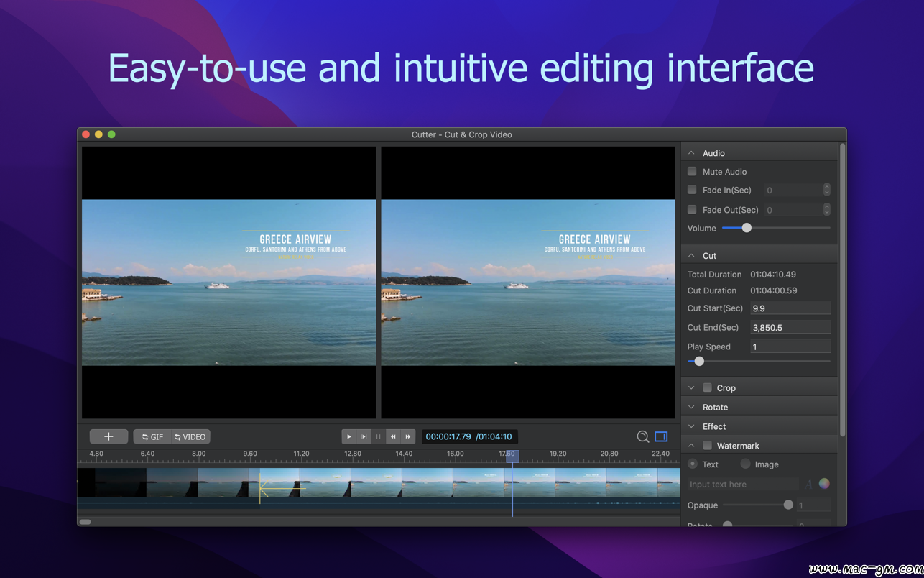Enable the Watermark checkbox
This screenshot has width=924, height=578.
pyautogui.click(x=708, y=446)
